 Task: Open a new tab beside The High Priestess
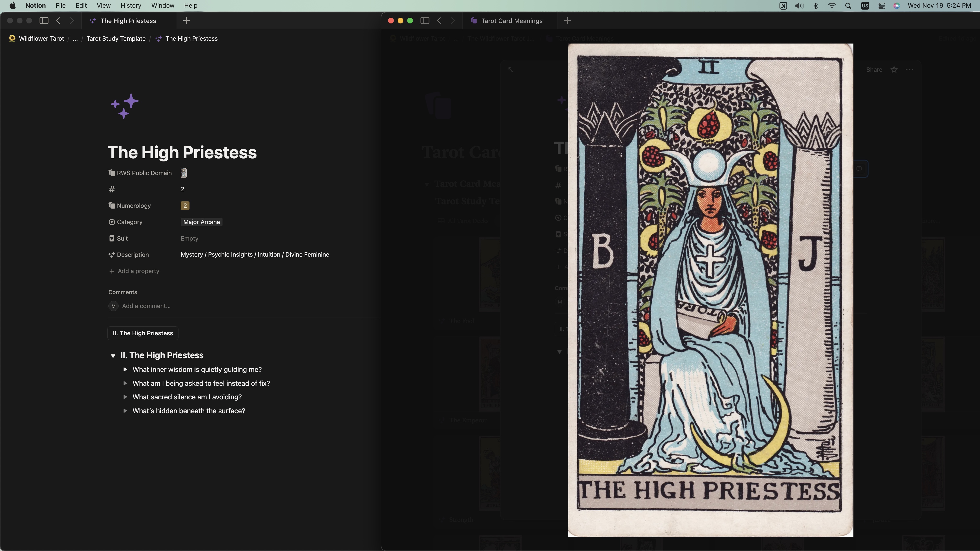(186, 21)
